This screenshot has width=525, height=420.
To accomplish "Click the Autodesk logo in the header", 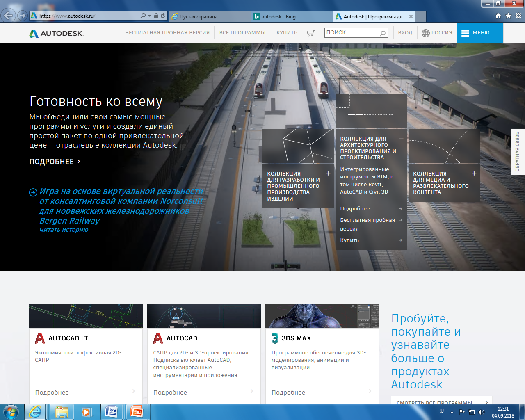I will [56, 33].
